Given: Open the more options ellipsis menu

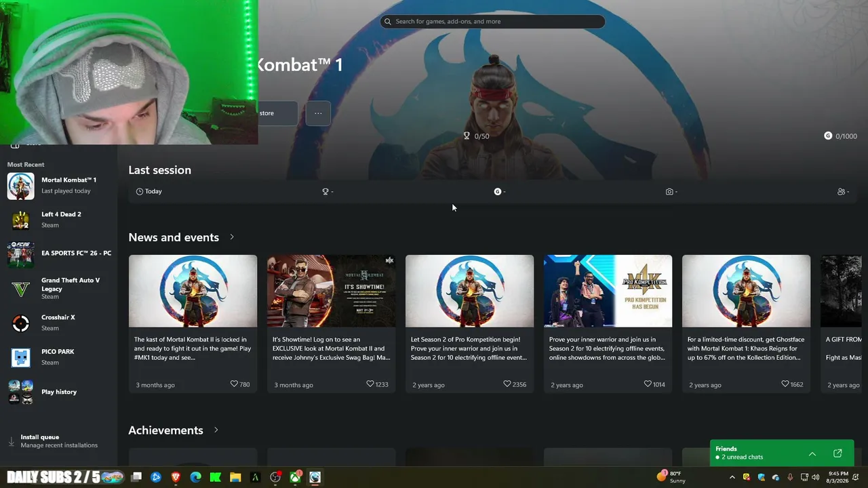Looking at the screenshot, I should point(318,113).
